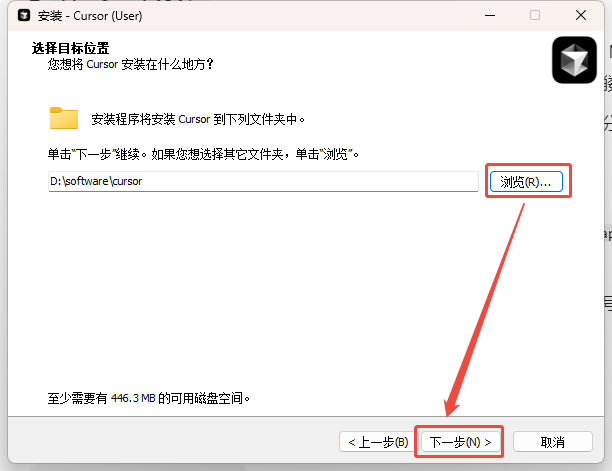Click the 选择目标位置 heading
Screen dimensions: 612x471
[x=70, y=48]
